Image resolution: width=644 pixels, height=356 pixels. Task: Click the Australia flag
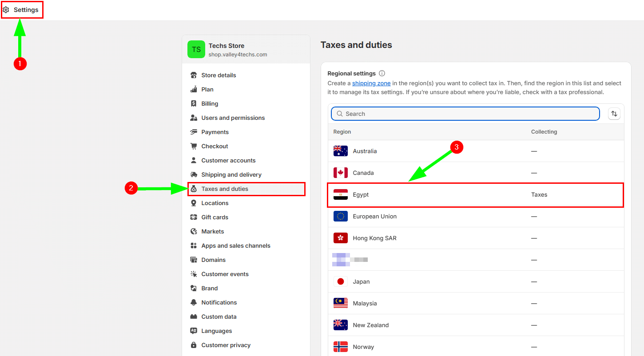(x=341, y=151)
